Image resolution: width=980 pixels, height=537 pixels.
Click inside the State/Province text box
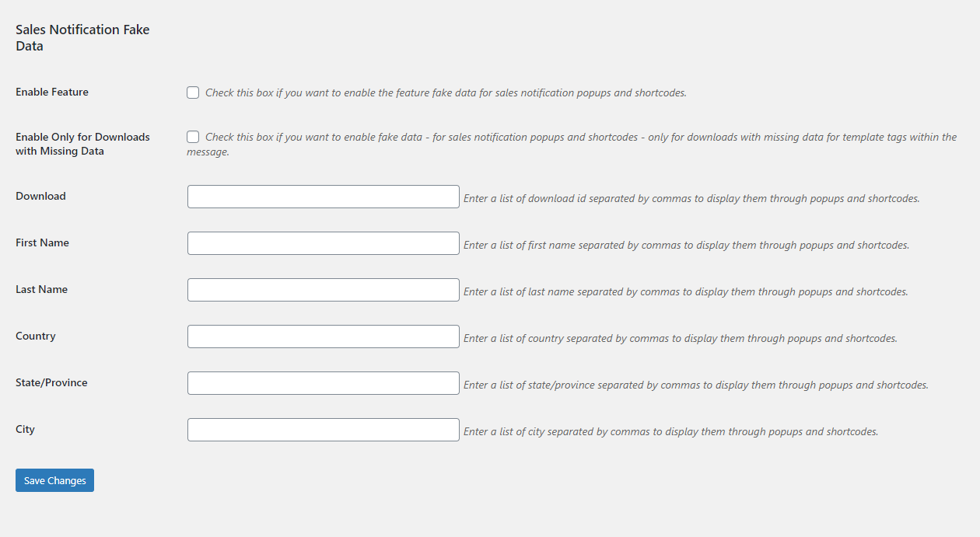click(324, 383)
